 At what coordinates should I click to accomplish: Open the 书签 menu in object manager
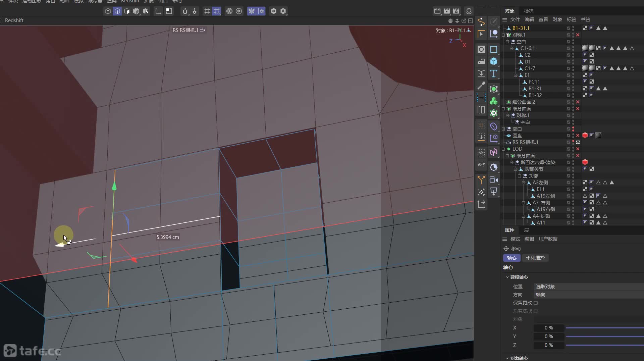(x=585, y=19)
